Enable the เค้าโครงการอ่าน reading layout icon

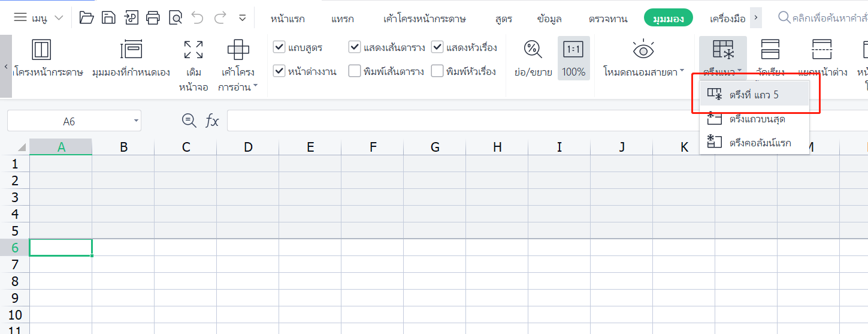point(238,50)
